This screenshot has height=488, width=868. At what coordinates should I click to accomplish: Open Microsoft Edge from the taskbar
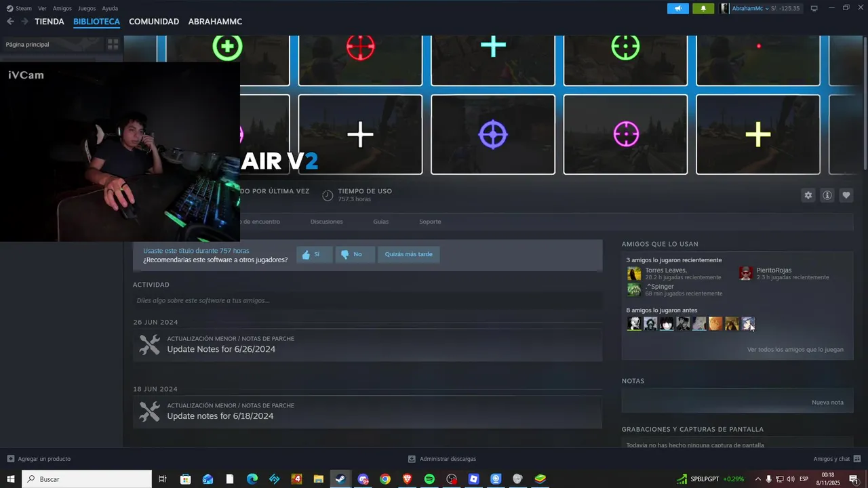252,479
